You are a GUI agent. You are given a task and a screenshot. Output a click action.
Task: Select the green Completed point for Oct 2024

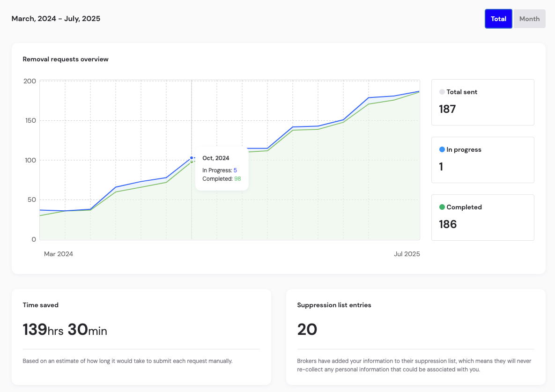[x=192, y=162]
